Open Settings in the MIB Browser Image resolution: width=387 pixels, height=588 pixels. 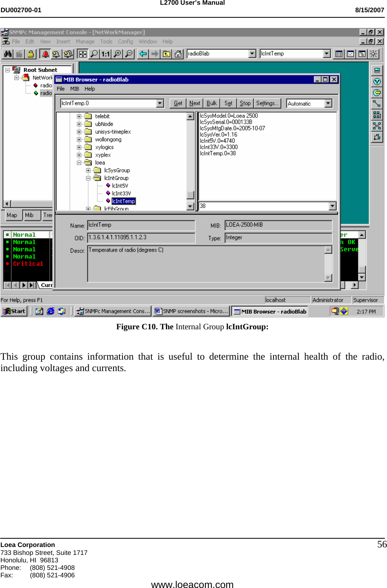(267, 103)
